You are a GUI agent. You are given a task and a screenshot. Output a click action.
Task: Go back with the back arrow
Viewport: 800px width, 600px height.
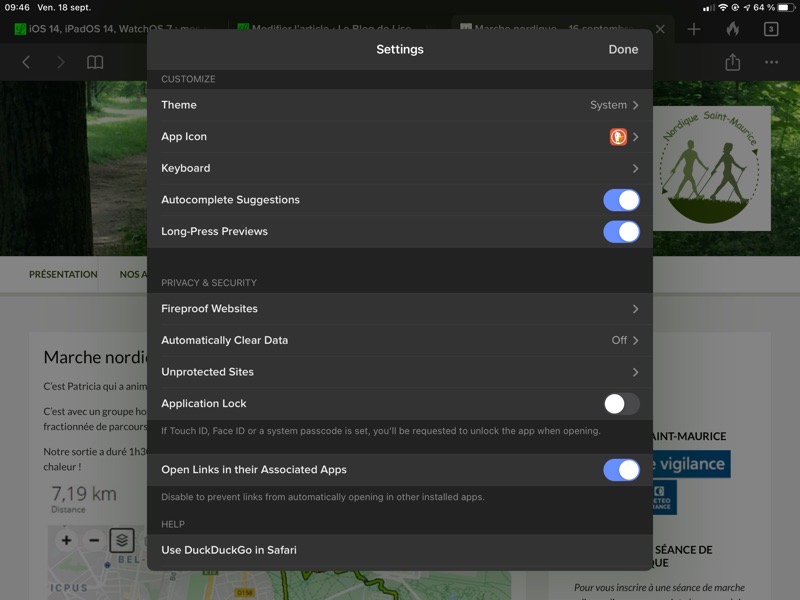tap(26, 62)
